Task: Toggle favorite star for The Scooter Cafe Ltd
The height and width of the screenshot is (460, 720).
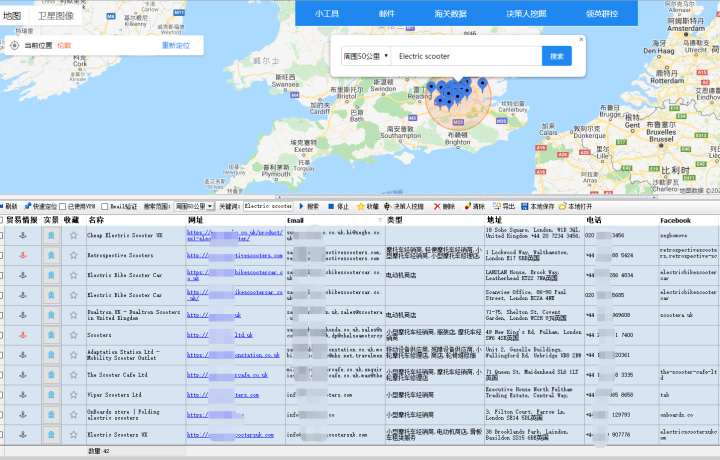Action: [x=73, y=375]
